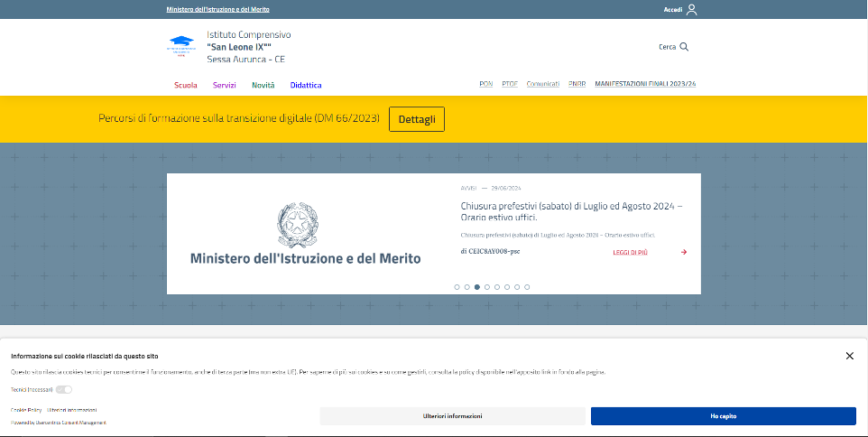Open the PTOF link

click(x=510, y=84)
